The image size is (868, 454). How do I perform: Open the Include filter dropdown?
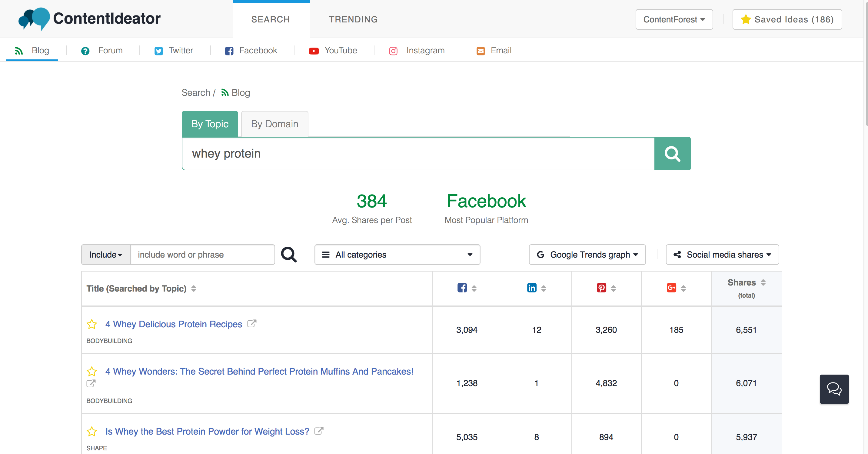point(106,255)
